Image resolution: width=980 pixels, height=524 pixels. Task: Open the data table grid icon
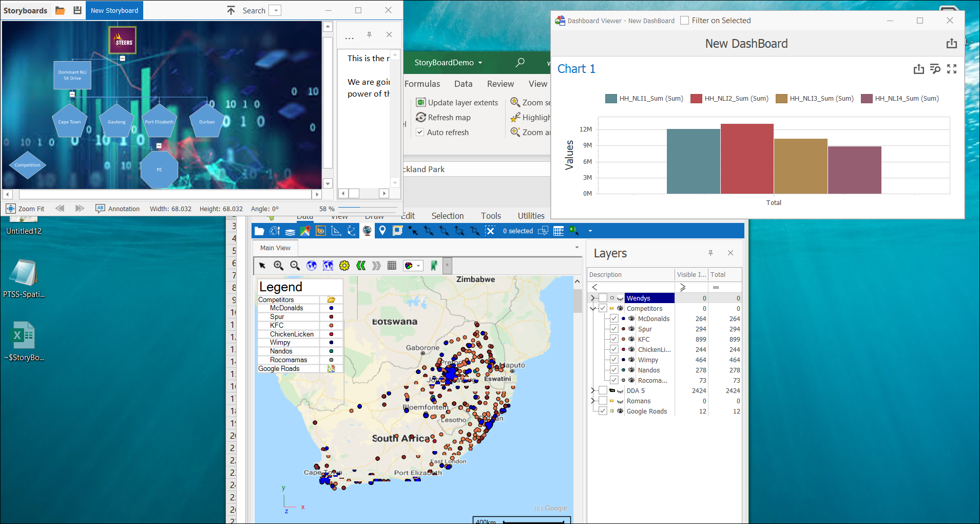click(559, 231)
